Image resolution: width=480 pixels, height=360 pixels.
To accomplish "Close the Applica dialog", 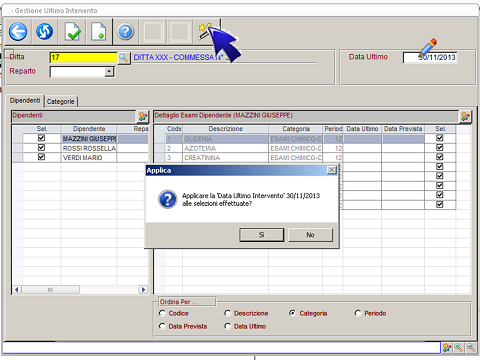I will point(332,170).
